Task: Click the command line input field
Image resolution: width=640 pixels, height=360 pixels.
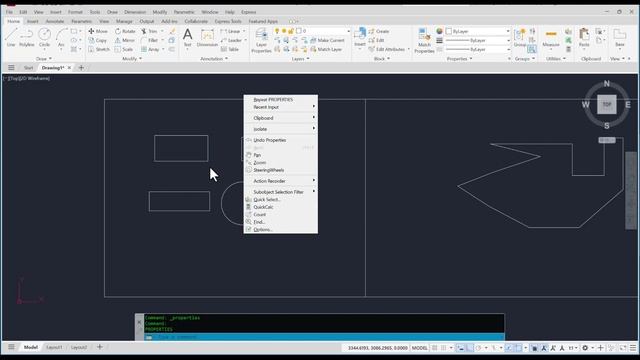Action: (324, 337)
